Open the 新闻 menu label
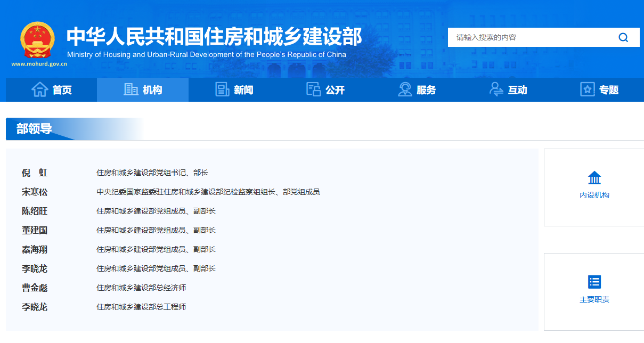Screen dimensions: 644x343 (x=243, y=90)
